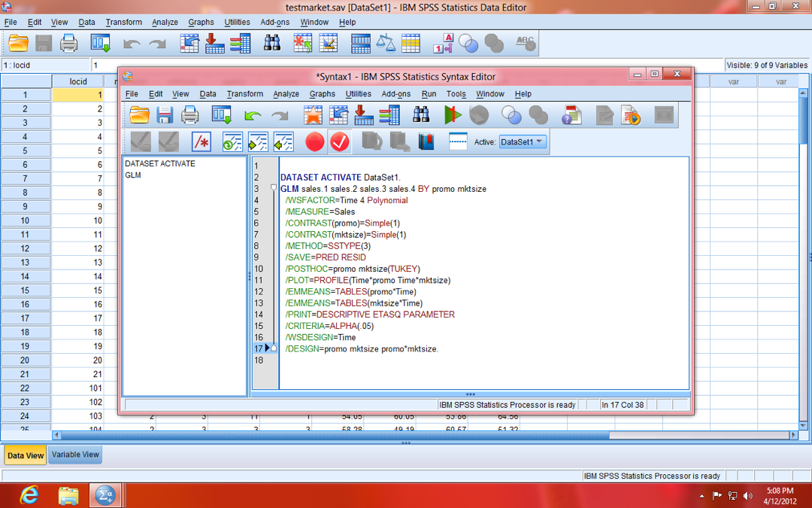Open the Run menu in Syntax Editor
The image size is (812, 508).
(429, 94)
